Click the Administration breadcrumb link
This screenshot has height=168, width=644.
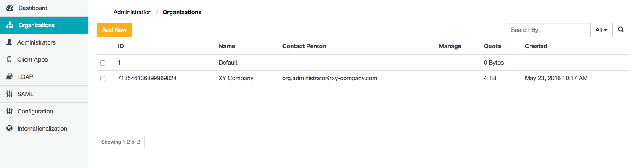[x=133, y=12]
